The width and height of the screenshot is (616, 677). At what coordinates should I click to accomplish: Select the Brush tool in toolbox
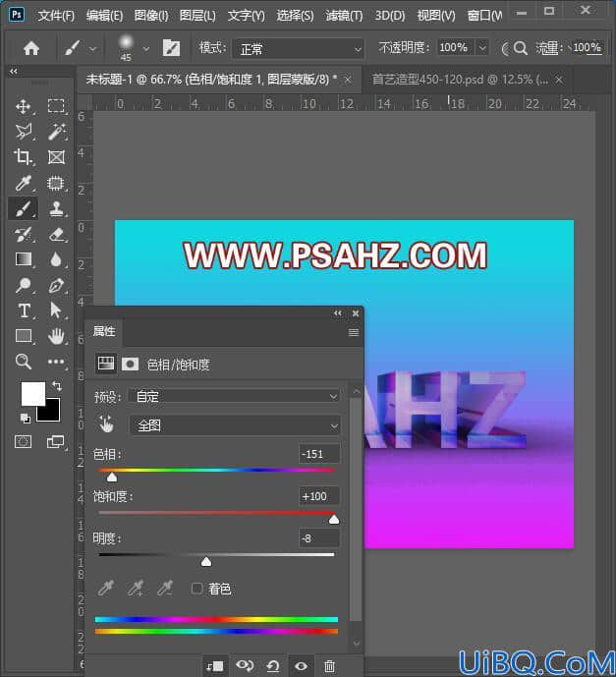coord(23,208)
